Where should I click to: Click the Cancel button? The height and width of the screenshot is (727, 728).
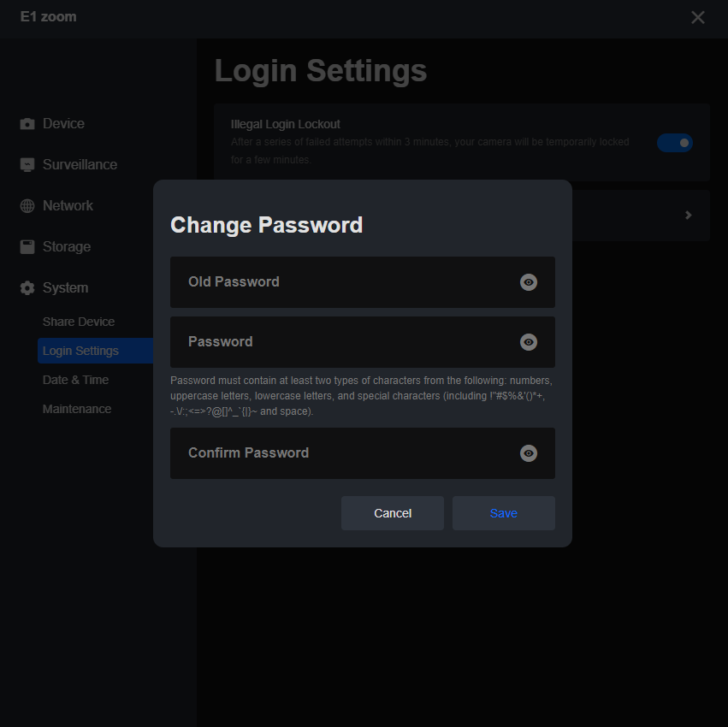pos(392,513)
